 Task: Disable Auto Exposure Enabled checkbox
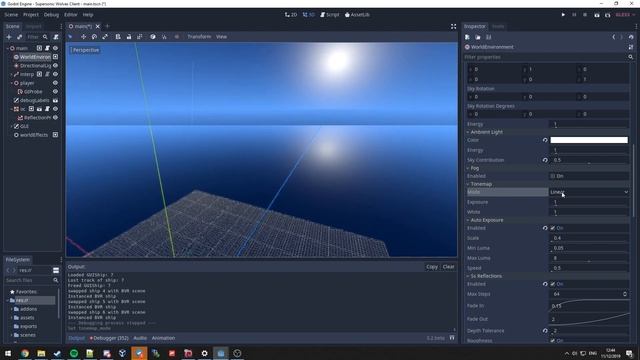point(553,228)
